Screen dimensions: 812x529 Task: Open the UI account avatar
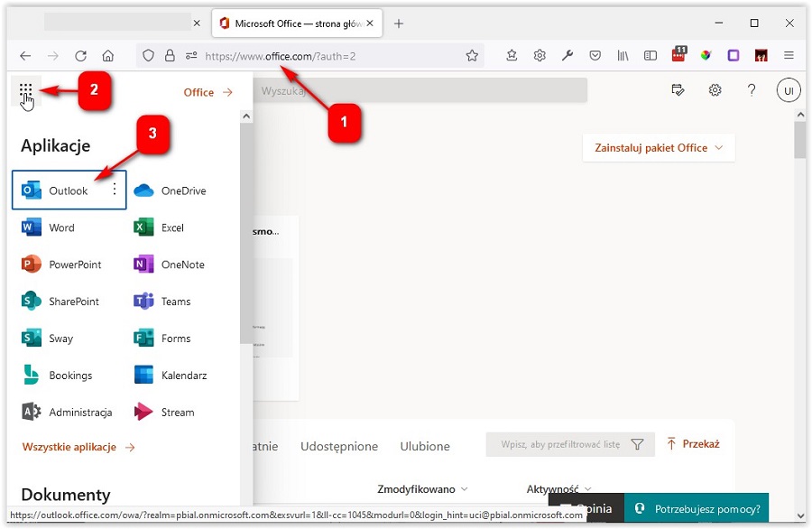click(x=789, y=90)
